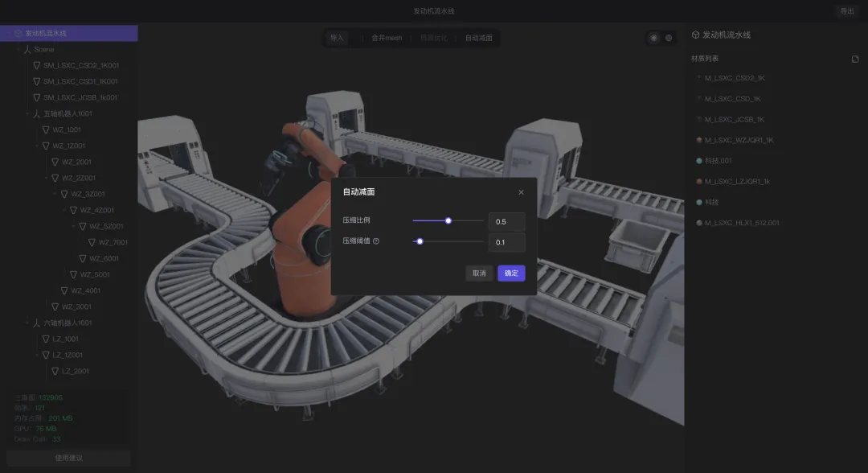Collapse the WZ_2Z001 node
Viewport: 868px width, 473px height.
coord(46,178)
